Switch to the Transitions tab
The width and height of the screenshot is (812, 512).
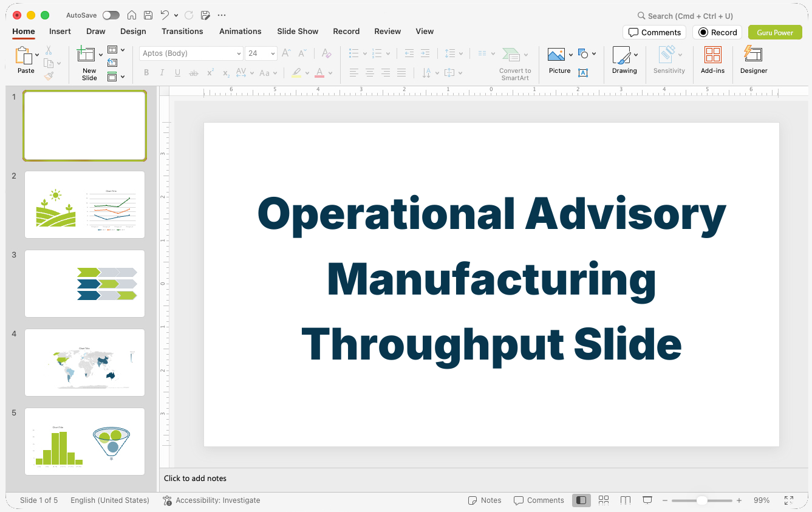point(182,31)
